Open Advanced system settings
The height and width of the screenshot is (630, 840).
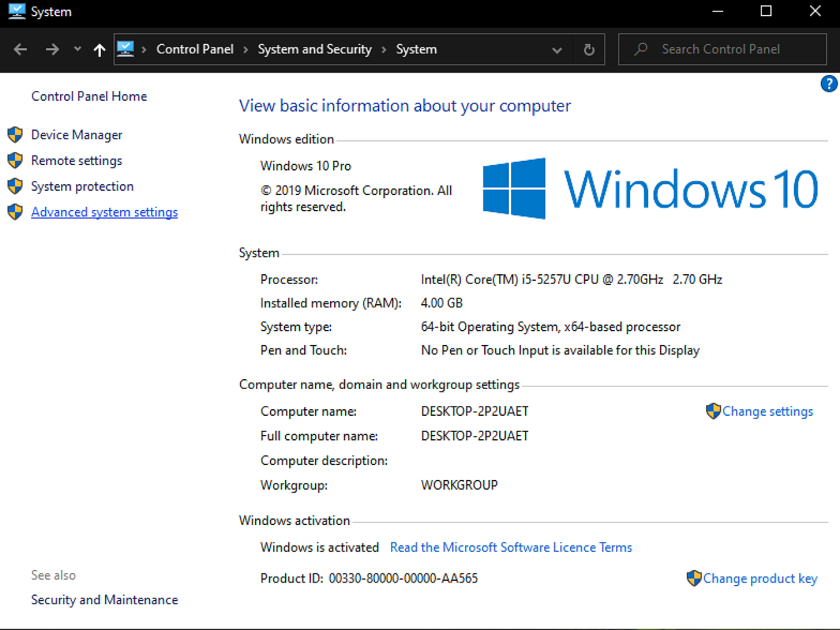tap(104, 212)
